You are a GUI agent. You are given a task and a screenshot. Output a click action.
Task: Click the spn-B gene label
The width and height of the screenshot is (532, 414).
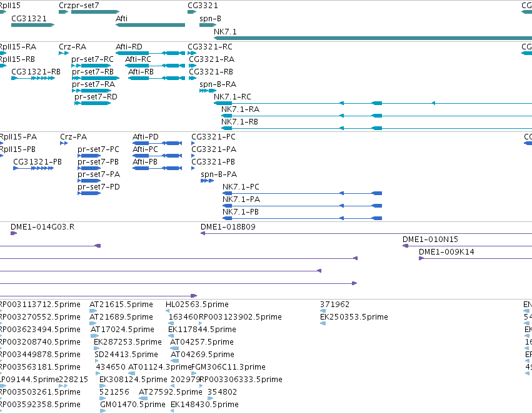[x=210, y=19]
